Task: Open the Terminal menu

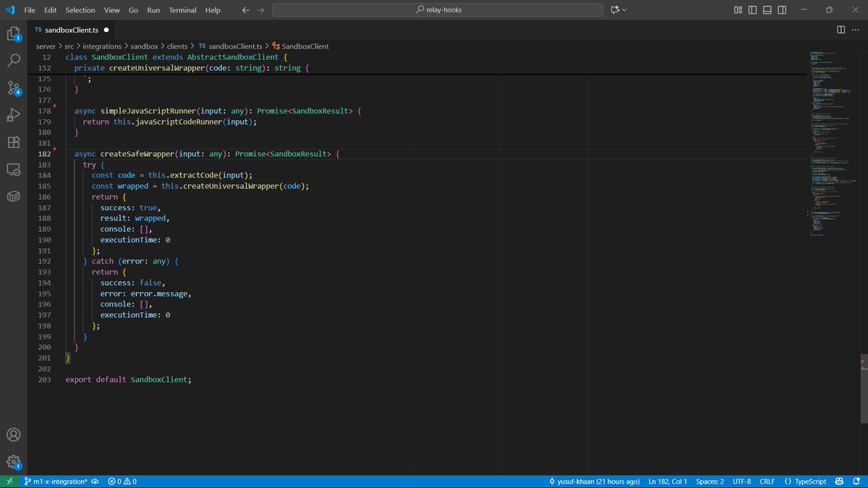Action: 182,10
